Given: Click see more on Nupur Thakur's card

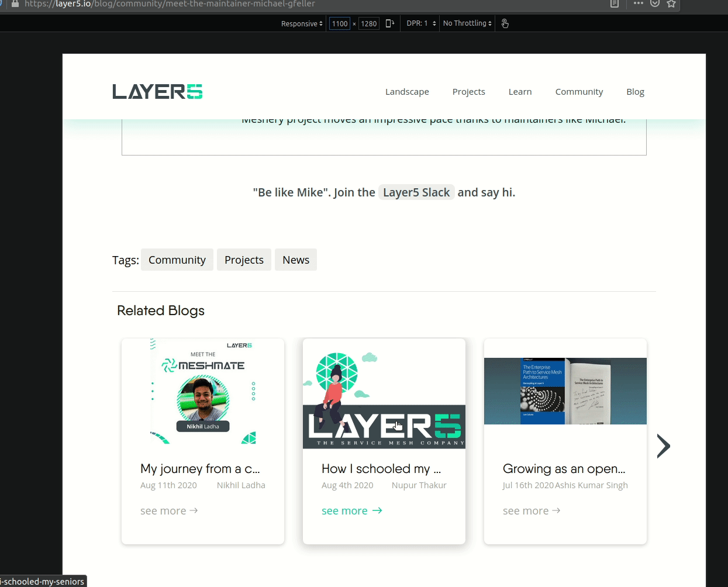Looking at the screenshot, I should pos(351,511).
